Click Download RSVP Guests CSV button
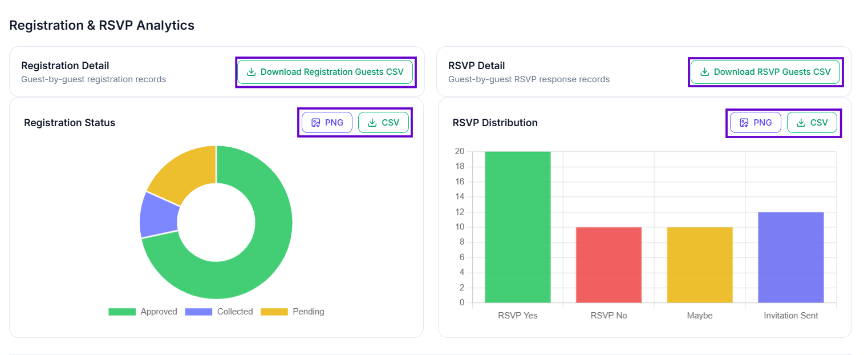The image size is (868, 355). (x=765, y=72)
